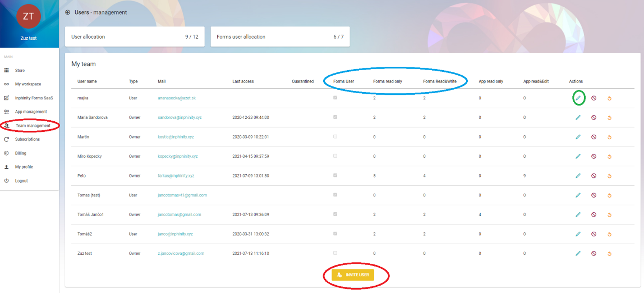The image size is (644, 293).
Task: Click the orange reset icon for Martin
Action: [609, 137]
